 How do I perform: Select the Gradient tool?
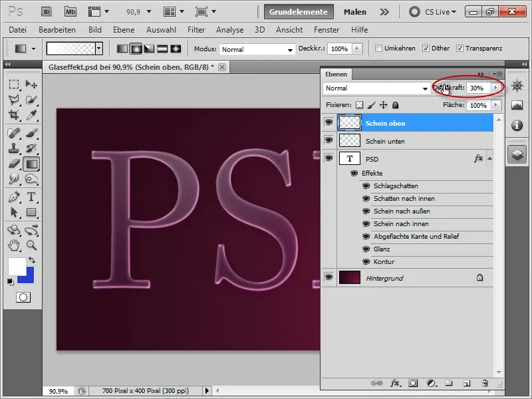point(31,164)
